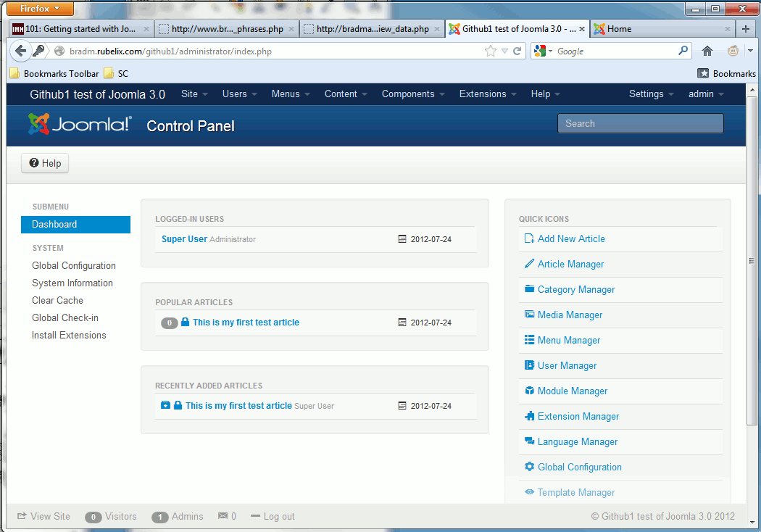Open the Components dropdown menu
This screenshot has width=761, height=532.
tap(414, 93)
